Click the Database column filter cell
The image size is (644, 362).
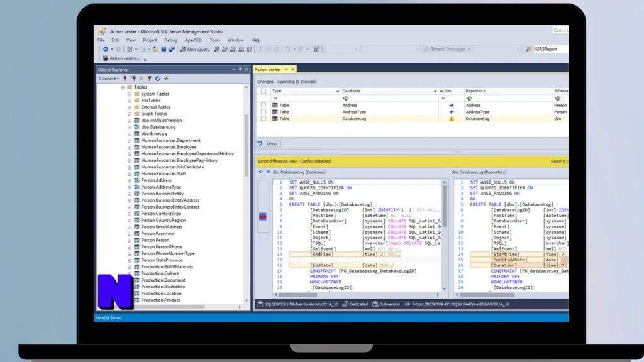point(389,99)
